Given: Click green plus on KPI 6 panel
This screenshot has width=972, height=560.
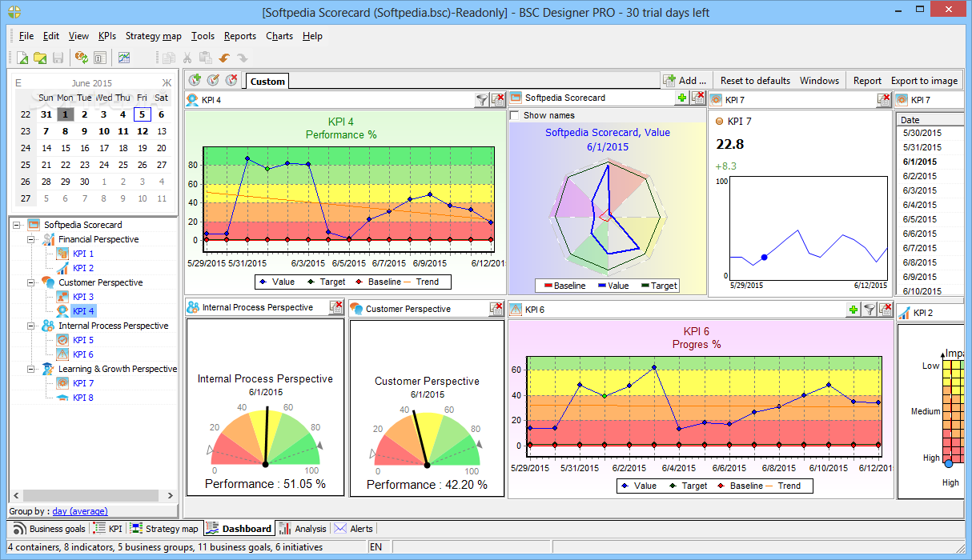Looking at the screenshot, I should (x=854, y=310).
